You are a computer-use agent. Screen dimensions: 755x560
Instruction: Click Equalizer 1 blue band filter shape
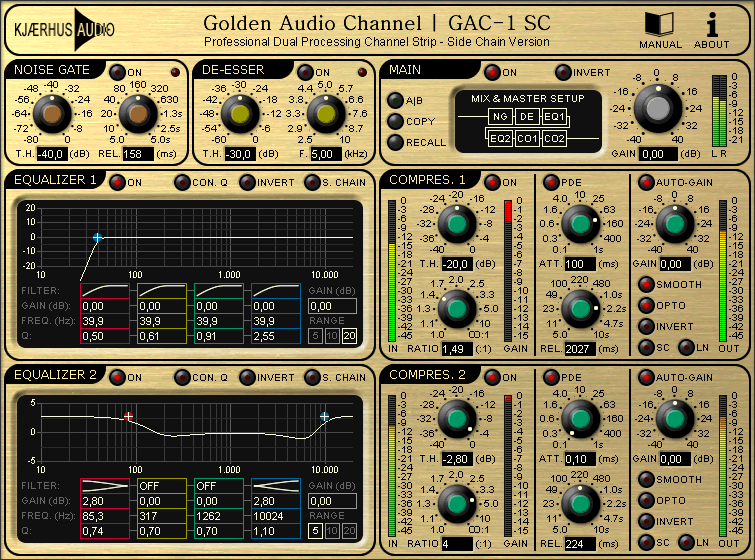(276, 291)
